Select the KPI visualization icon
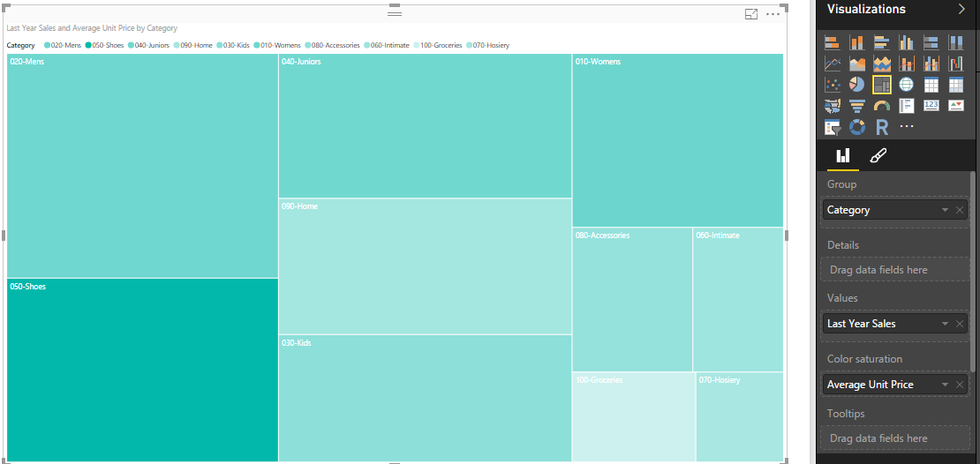The image size is (980, 464). [956, 106]
